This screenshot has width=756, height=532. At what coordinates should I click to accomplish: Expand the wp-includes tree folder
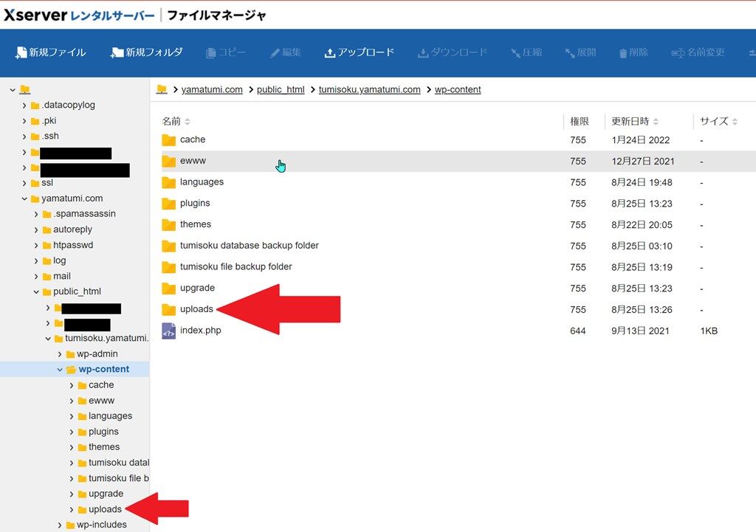pyautogui.click(x=60, y=525)
